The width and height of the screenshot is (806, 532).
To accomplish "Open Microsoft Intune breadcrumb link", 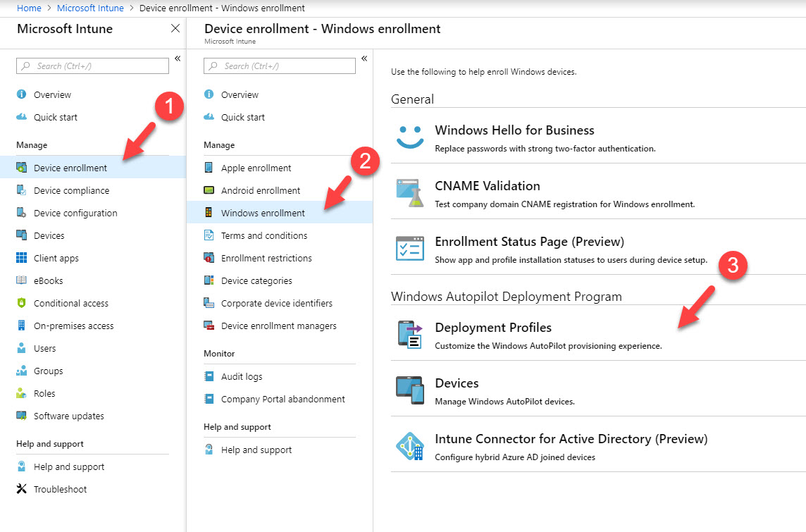I will pyautogui.click(x=90, y=8).
